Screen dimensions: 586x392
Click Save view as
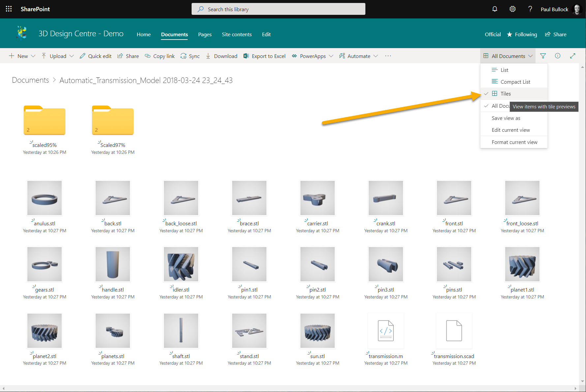pos(506,118)
